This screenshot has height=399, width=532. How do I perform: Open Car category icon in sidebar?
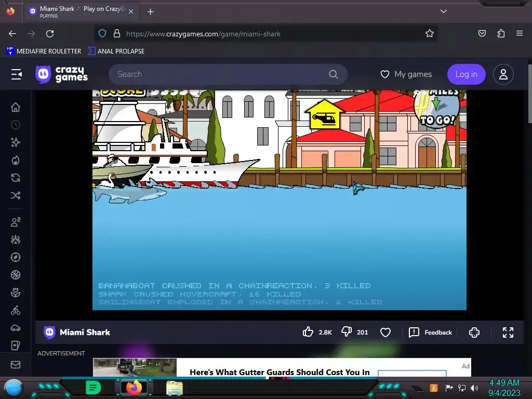pos(16,328)
